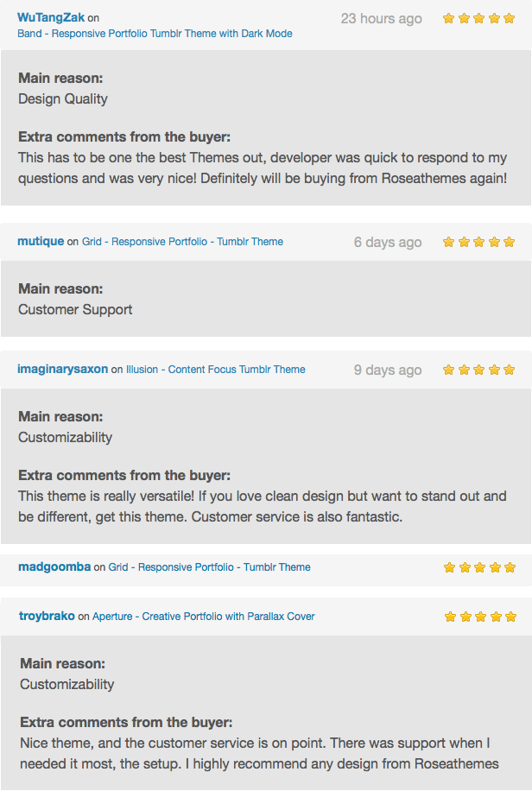Click the '23 hours ago' timestamp
Viewport: 532px width, 791px height.
pos(383,18)
